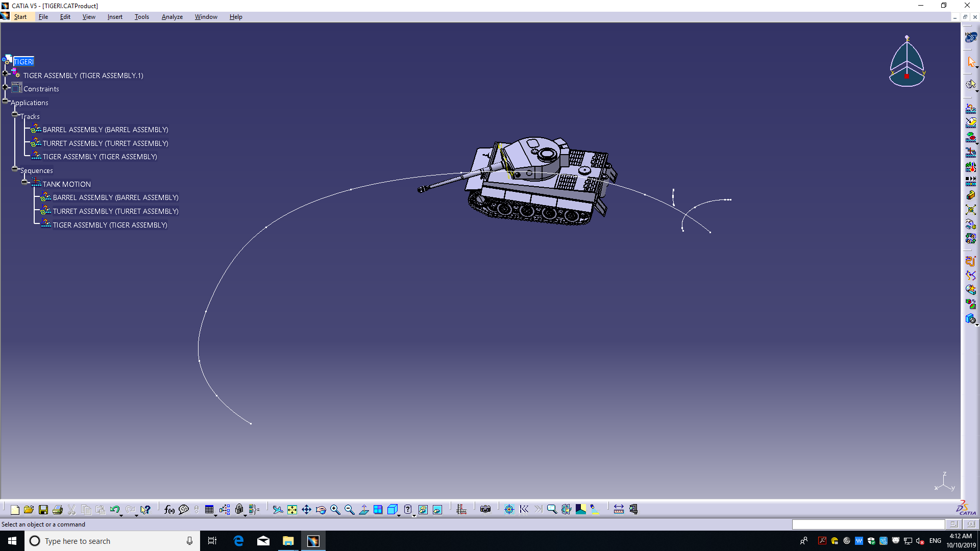
Task: Select TURRET ASSEMBLY under Tracks
Action: [x=105, y=143]
